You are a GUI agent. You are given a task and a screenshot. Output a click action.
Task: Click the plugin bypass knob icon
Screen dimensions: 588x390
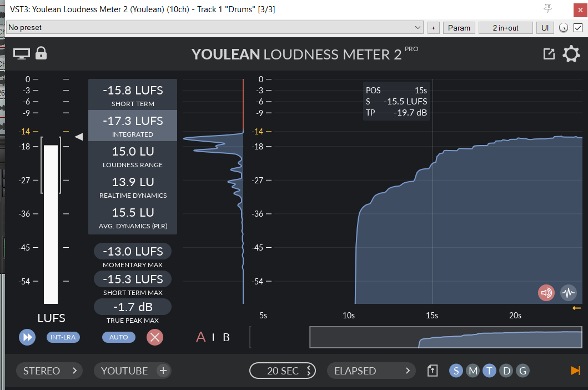(x=563, y=28)
